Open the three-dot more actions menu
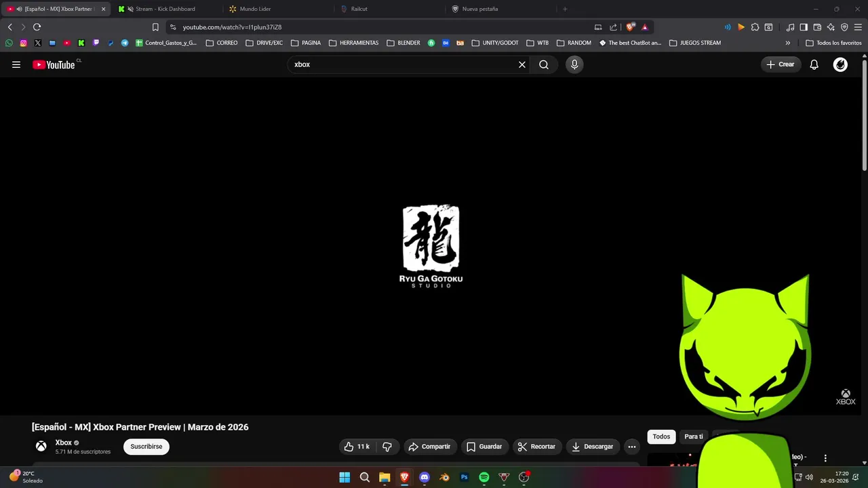Screen dimensions: 868x488 632,447
